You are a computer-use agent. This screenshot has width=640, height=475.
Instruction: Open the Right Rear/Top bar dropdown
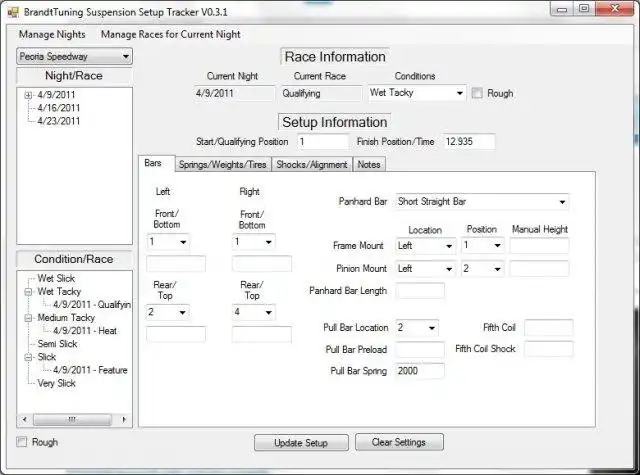pos(253,313)
